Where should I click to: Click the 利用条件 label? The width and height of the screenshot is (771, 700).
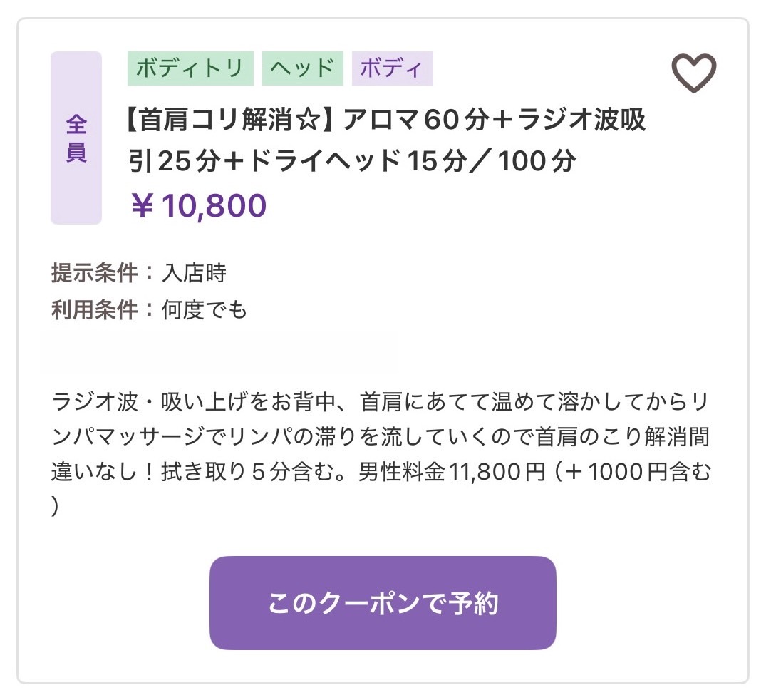click(94, 310)
